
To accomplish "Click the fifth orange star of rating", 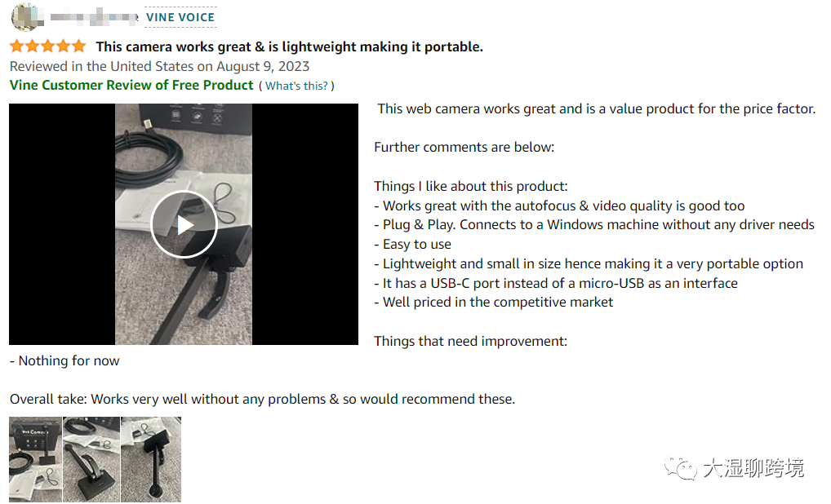I will tap(78, 46).
